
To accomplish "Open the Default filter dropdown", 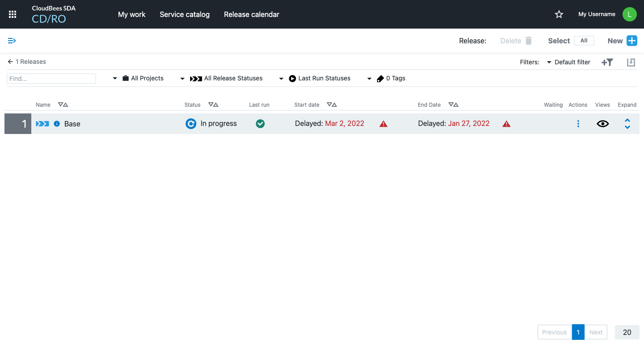I will [x=568, y=62].
